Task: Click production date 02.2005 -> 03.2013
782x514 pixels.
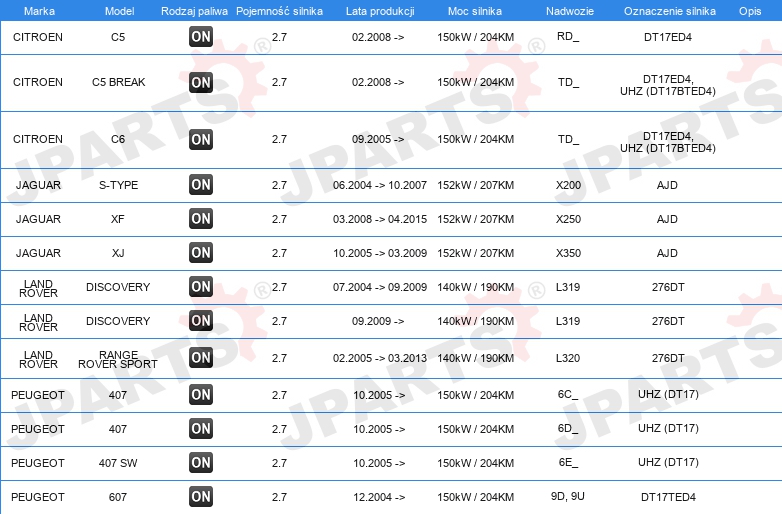Action: (x=380, y=358)
